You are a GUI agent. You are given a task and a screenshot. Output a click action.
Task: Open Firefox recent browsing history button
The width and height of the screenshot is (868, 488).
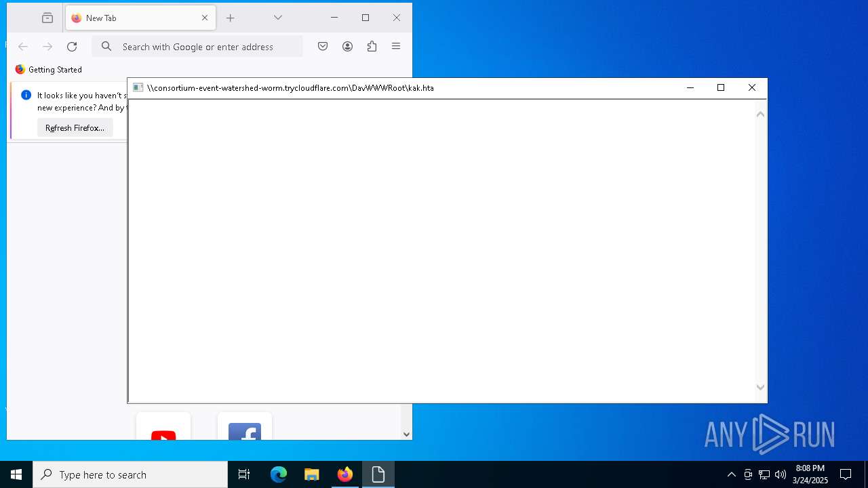pos(47,18)
